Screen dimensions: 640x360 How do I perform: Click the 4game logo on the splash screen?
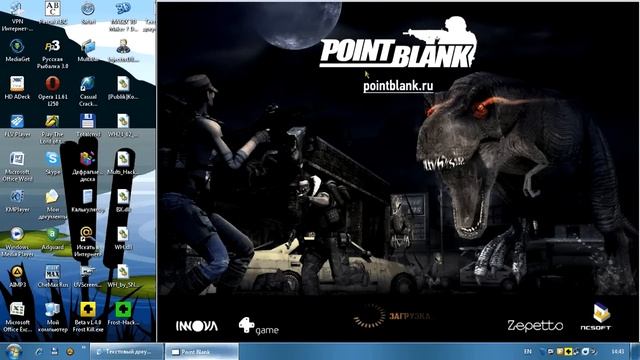point(258,326)
